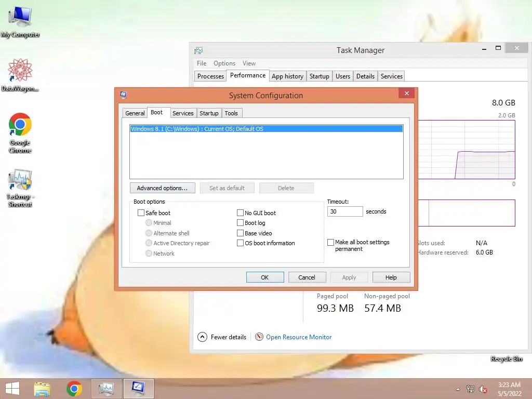The width and height of the screenshot is (532, 399).
Task: Select the Network radio button
Action: 149,253
